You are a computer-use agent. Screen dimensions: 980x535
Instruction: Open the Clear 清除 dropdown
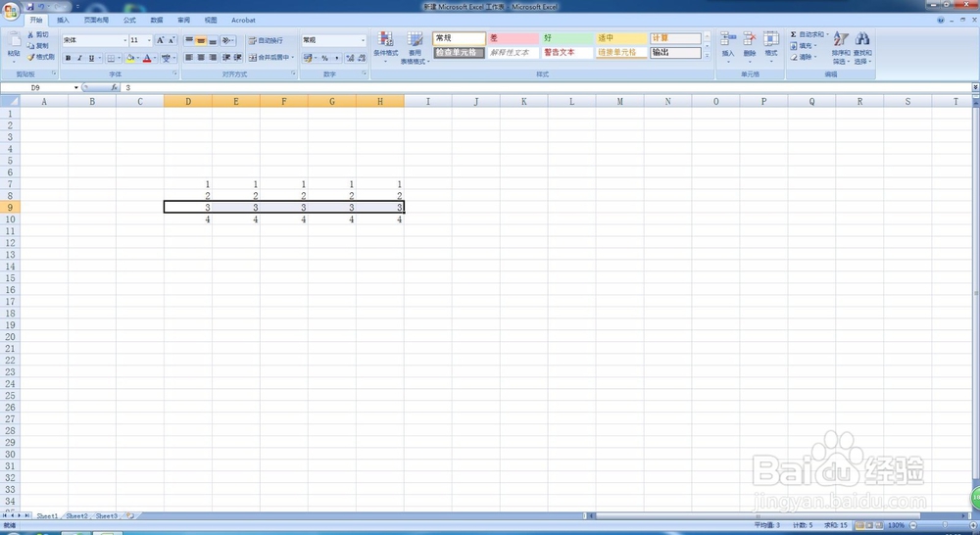[x=803, y=57]
